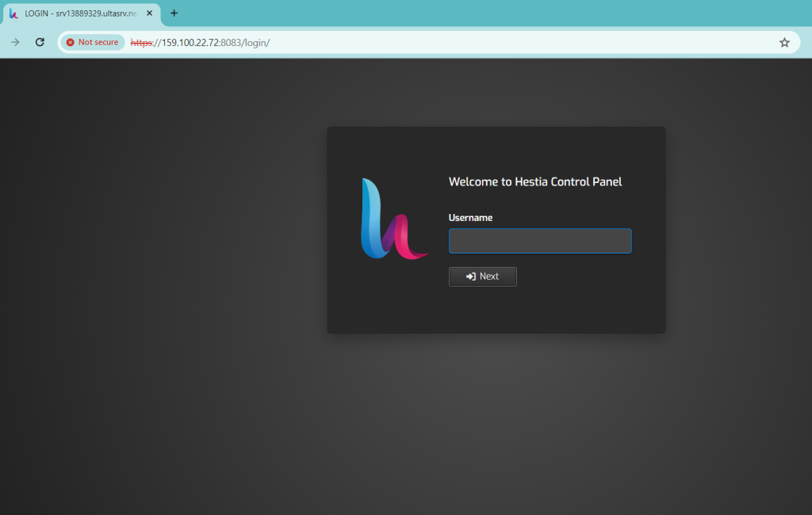Switch to the LOGIN - srv13889329 tab
Viewport: 812px width, 515px height.
[80, 13]
